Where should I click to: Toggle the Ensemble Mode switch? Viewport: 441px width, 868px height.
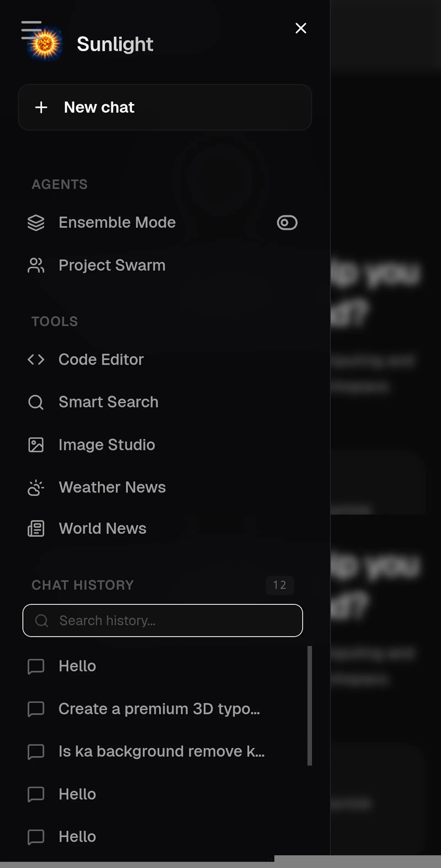pos(287,222)
